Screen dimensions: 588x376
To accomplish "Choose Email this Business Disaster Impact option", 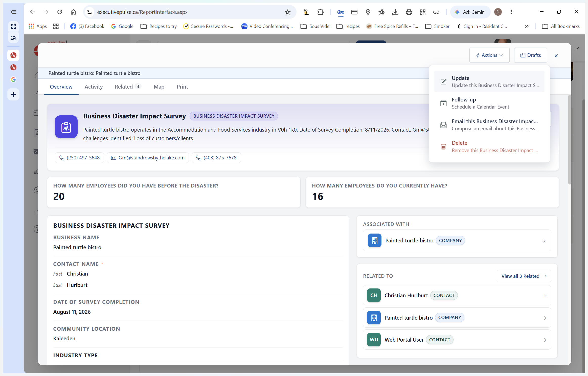I will tap(489, 125).
